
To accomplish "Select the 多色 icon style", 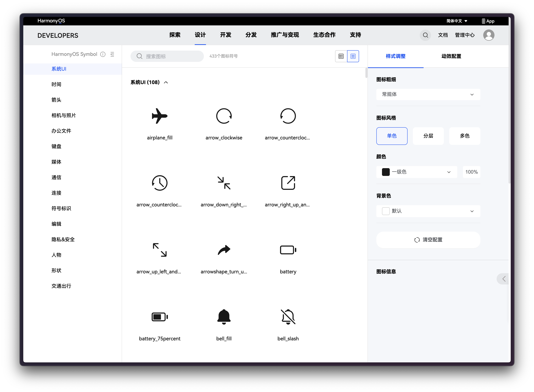I will pos(465,136).
